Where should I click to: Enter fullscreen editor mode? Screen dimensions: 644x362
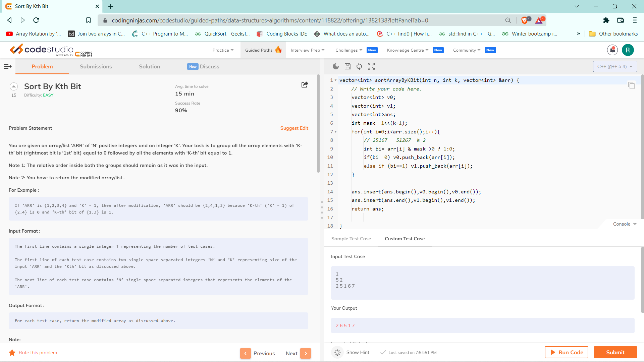371,66
